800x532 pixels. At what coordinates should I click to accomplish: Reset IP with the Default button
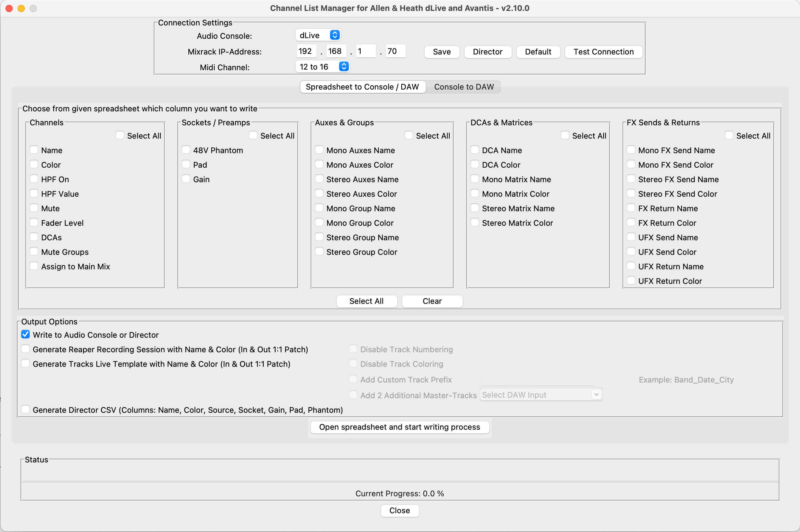click(538, 52)
